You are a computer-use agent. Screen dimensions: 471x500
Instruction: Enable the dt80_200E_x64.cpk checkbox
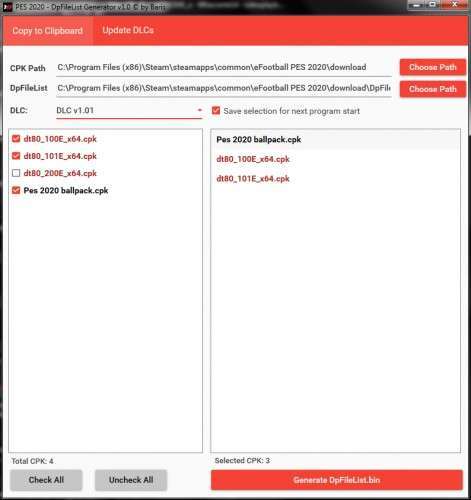[16, 173]
